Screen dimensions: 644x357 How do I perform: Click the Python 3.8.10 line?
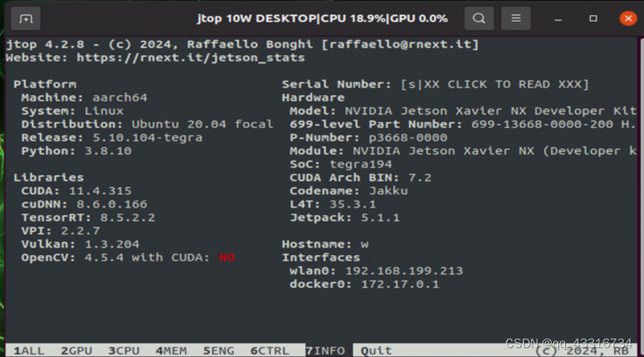pos(77,151)
